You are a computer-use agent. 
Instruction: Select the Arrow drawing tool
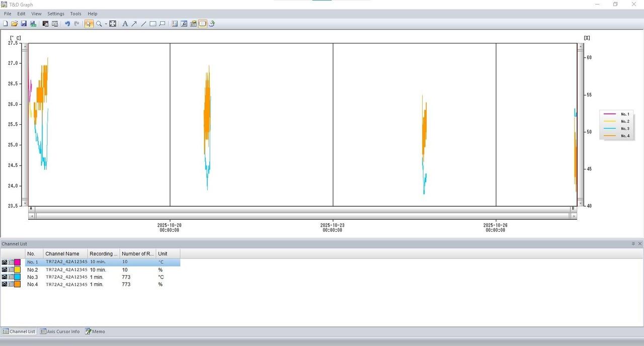click(x=134, y=24)
